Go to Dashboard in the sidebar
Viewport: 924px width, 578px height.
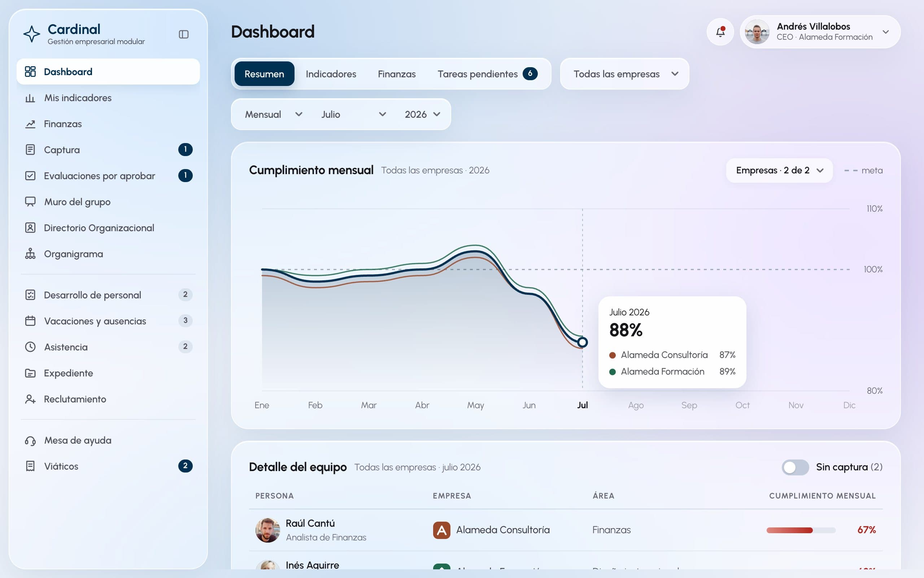pyautogui.click(x=108, y=72)
